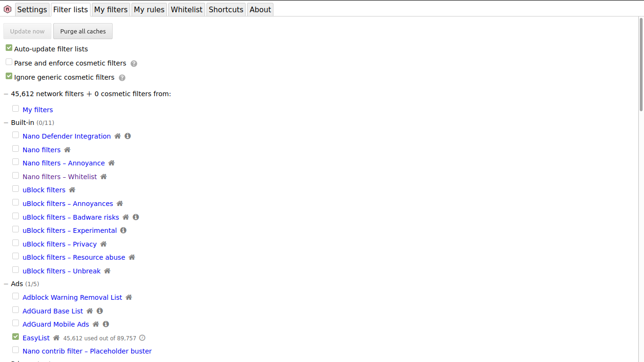The image size is (644, 362).
Task: Enable Parse and enforce cosmetic filters
Action: (x=8, y=61)
